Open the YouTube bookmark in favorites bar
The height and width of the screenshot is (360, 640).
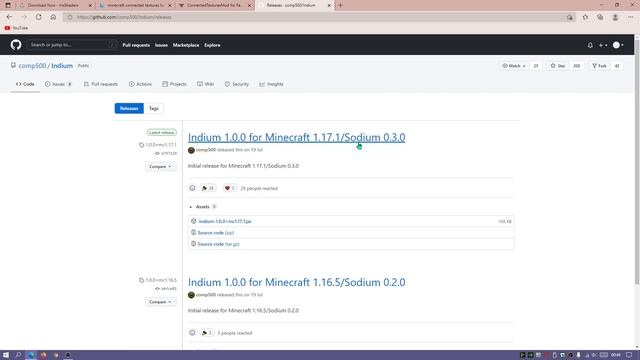click(x=16, y=28)
